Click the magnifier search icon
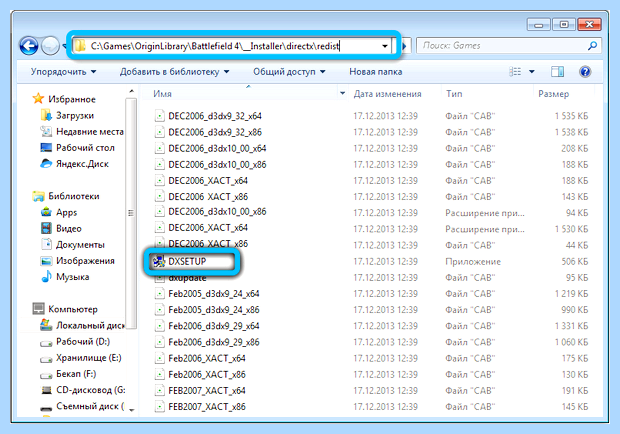620x434 pixels. pyautogui.click(x=592, y=46)
